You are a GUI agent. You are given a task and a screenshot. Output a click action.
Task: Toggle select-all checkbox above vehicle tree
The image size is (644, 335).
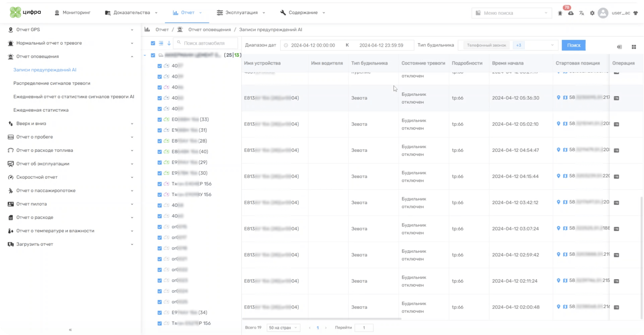pyautogui.click(x=153, y=43)
